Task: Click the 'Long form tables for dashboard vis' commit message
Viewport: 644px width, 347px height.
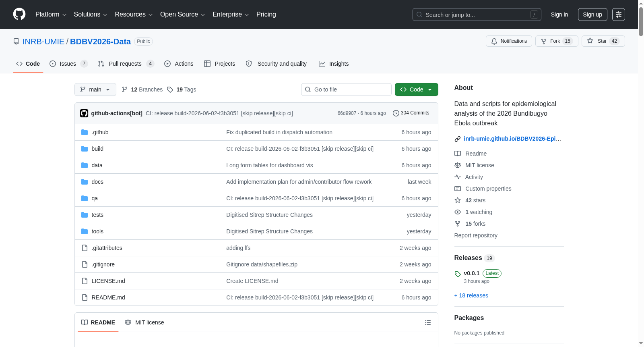Action: [x=270, y=165]
